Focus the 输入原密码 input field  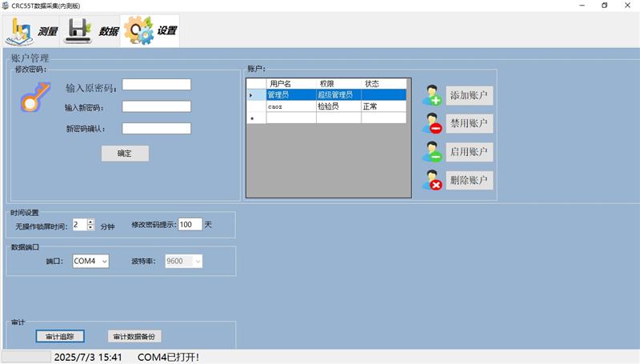156,85
